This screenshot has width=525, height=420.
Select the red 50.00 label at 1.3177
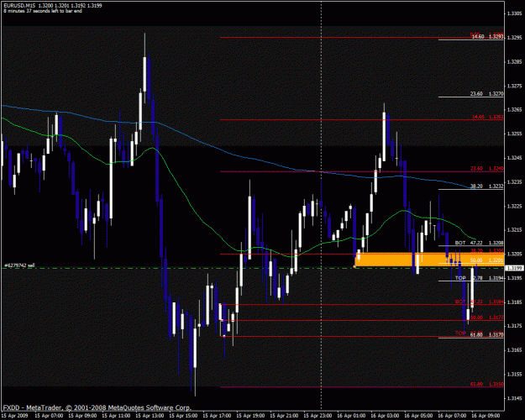coord(486,318)
